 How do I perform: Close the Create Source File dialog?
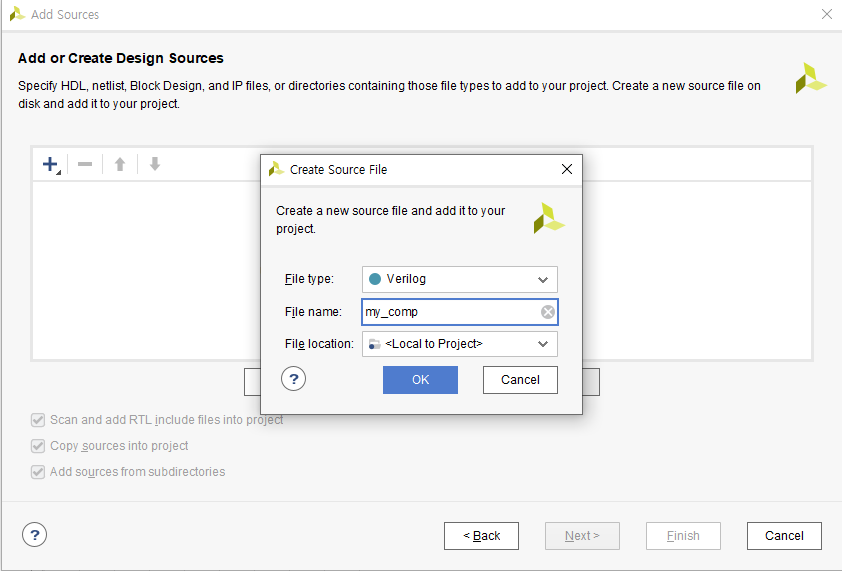(x=567, y=169)
